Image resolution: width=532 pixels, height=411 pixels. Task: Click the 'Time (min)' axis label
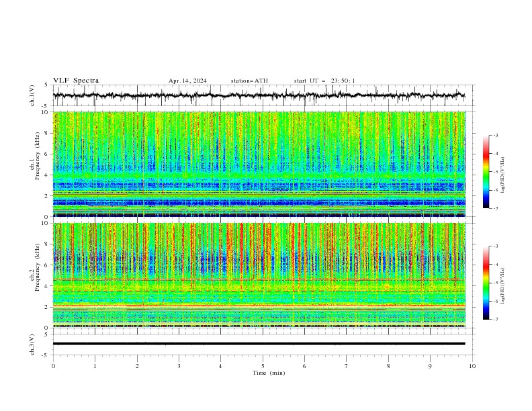point(269,373)
